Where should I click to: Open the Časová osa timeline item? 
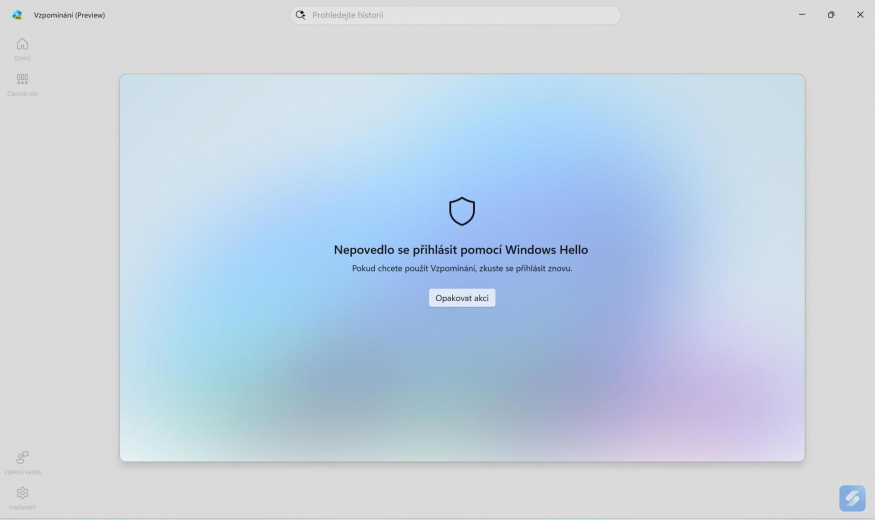point(22,85)
